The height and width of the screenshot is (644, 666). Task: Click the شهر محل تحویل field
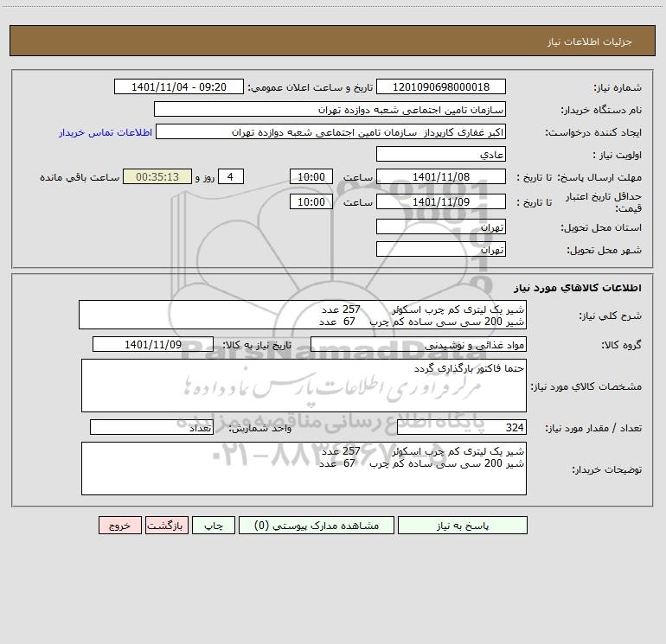click(441, 249)
